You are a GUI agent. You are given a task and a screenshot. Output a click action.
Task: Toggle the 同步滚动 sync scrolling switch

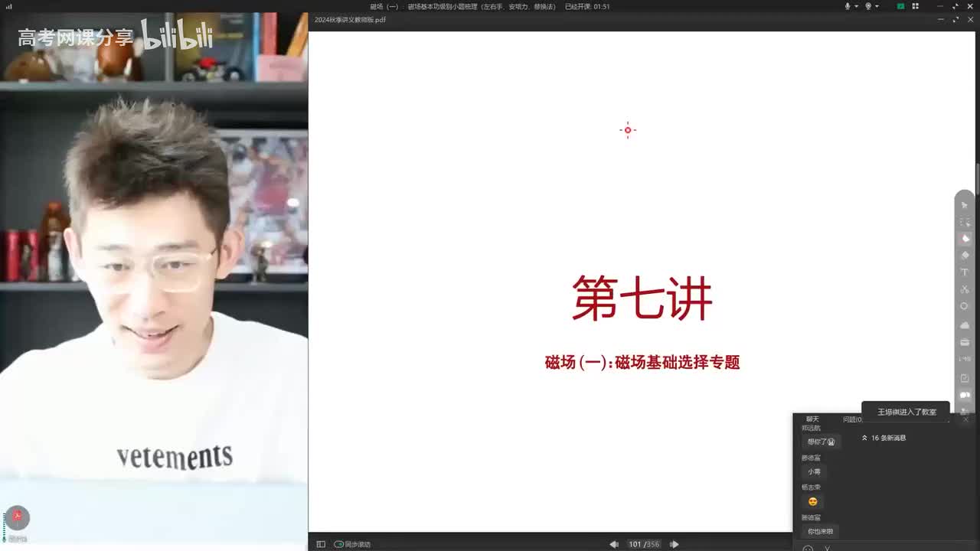coord(338,544)
